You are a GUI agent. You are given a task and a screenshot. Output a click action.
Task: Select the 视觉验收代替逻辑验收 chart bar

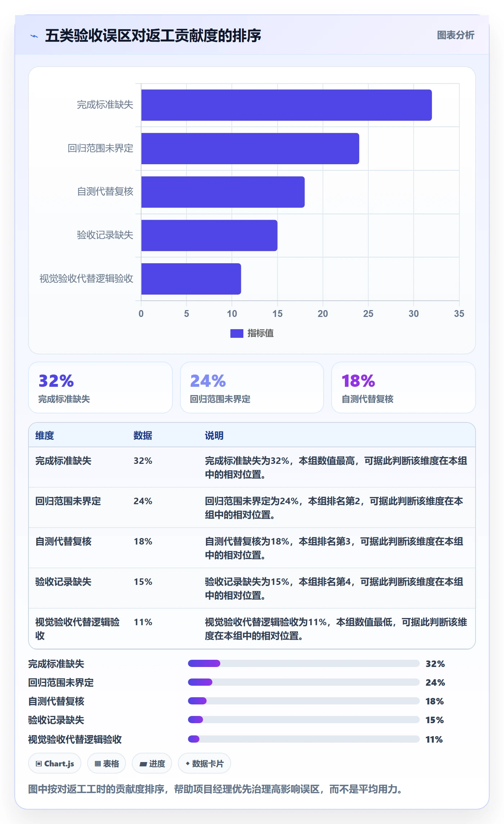191,279
